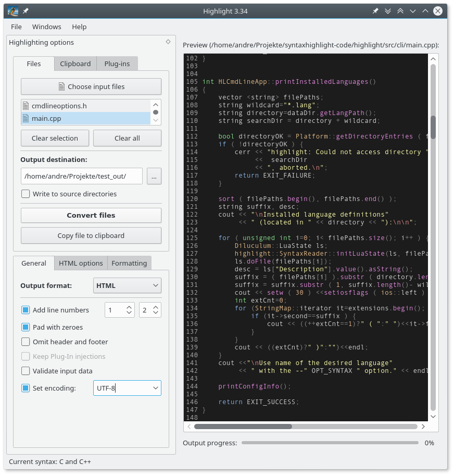454x476 pixels.
Task: Click the 0% progress value
Action: [430, 443]
